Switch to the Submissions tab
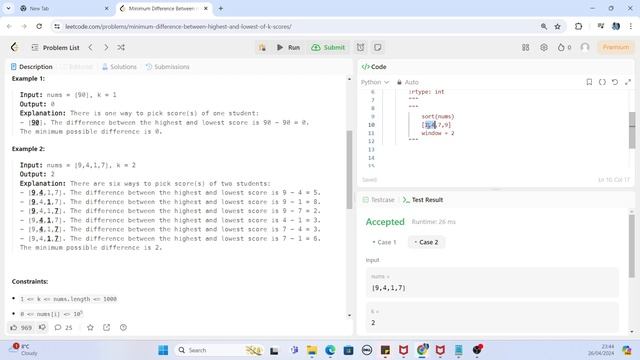The image size is (640, 360). pyautogui.click(x=168, y=67)
